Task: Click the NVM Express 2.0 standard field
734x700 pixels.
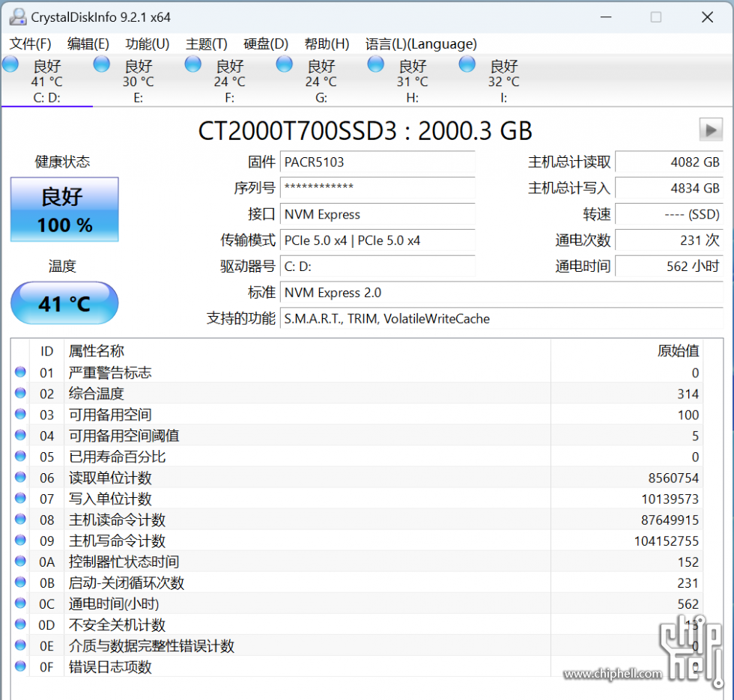Action: coord(502,293)
